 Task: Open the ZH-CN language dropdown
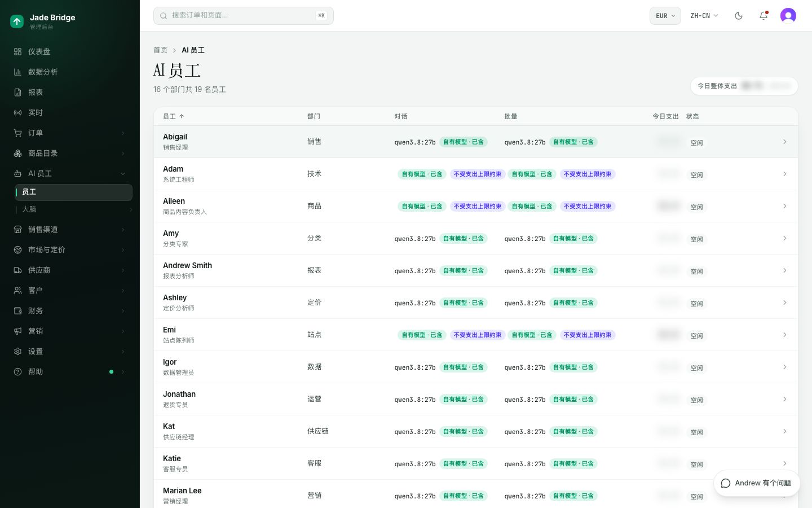pyautogui.click(x=704, y=16)
